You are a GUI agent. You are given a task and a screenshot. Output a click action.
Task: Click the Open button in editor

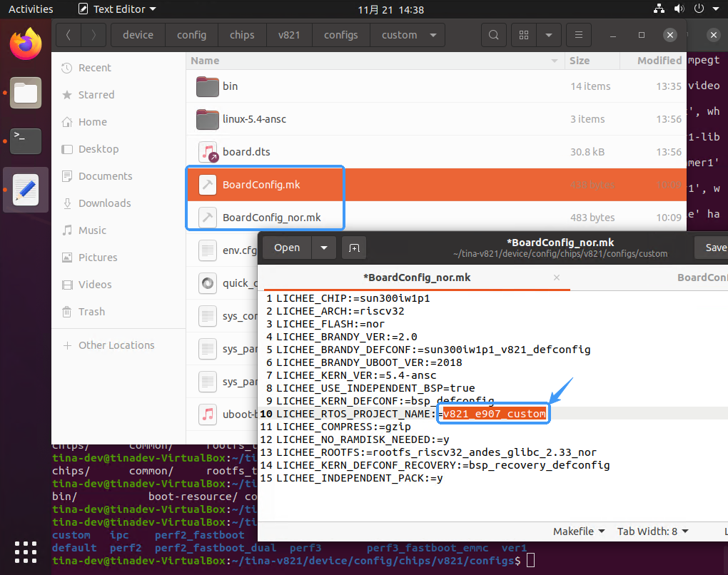click(x=287, y=248)
